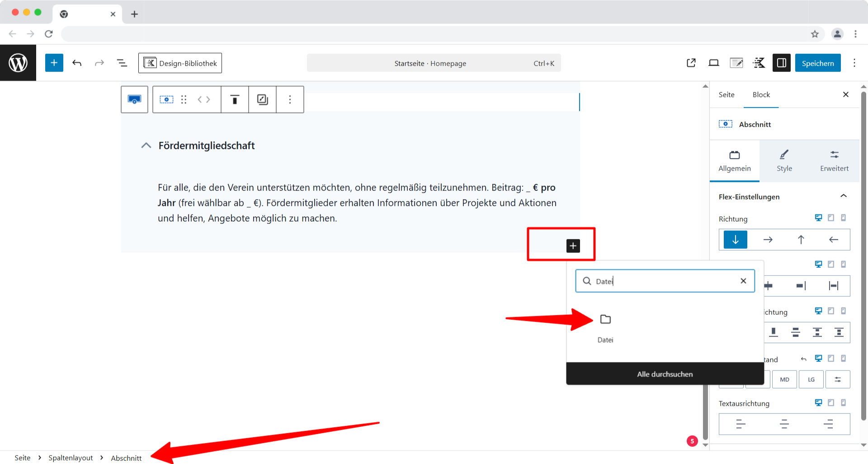Switch to the Seite tab
The height and width of the screenshot is (464, 868).
(726, 95)
